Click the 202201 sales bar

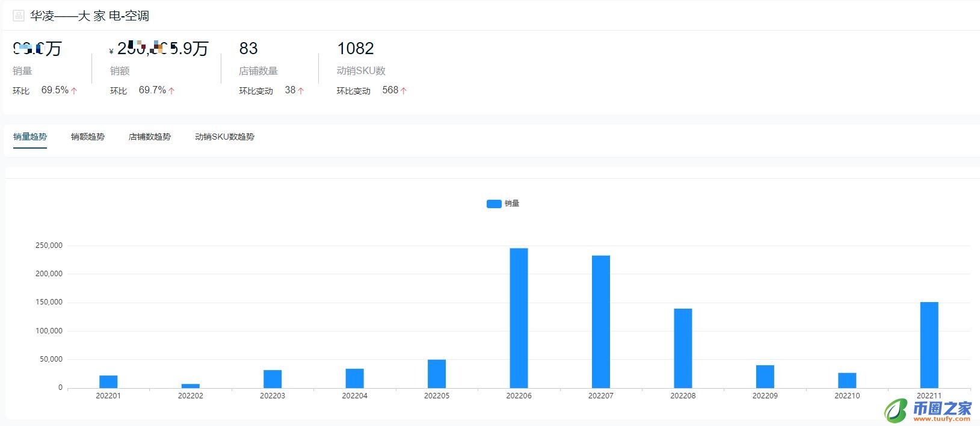tap(108, 381)
